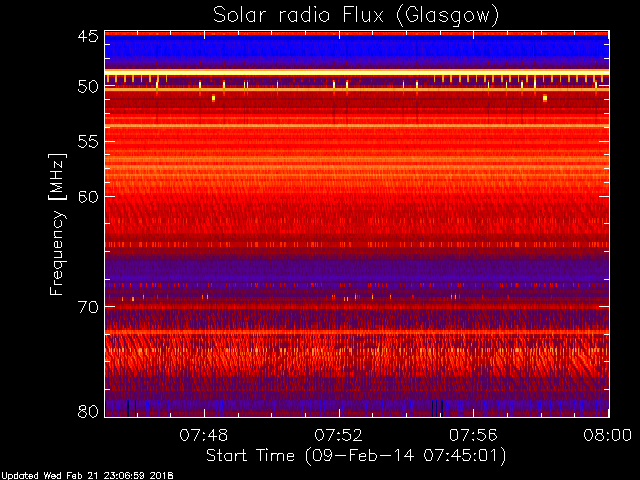
Task: Click the "Updated Wed Feb 21 23:06:59 2018" text
Action: 87,476
